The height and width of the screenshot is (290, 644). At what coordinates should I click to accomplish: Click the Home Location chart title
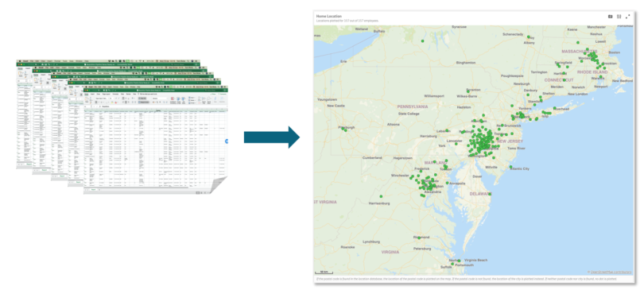click(x=329, y=16)
